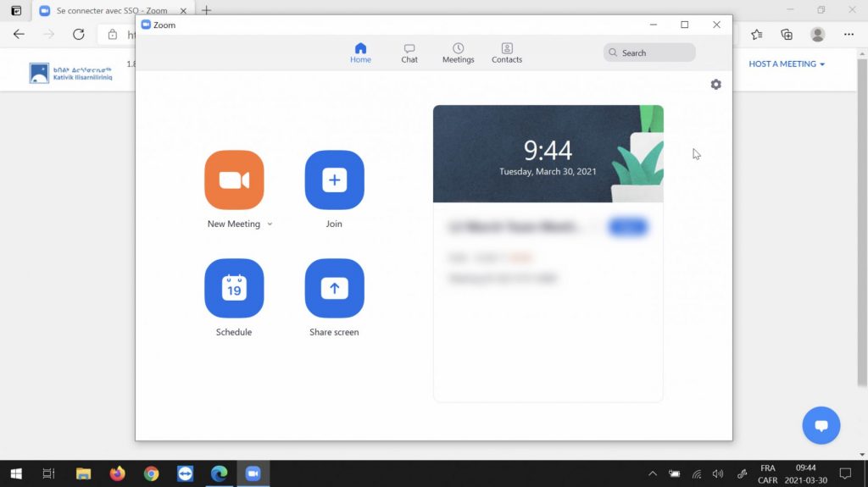
Task: Show hidden system tray icons
Action: [652, 473]
